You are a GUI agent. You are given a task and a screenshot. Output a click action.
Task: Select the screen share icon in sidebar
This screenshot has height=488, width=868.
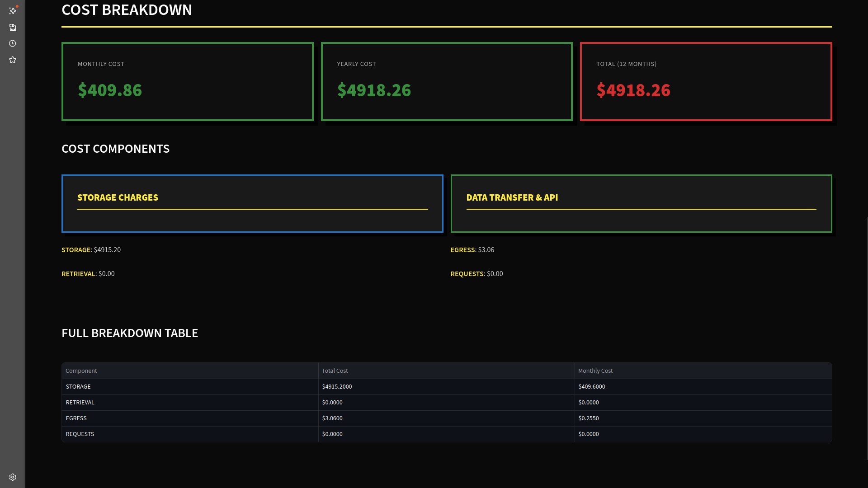click(13, 27)
